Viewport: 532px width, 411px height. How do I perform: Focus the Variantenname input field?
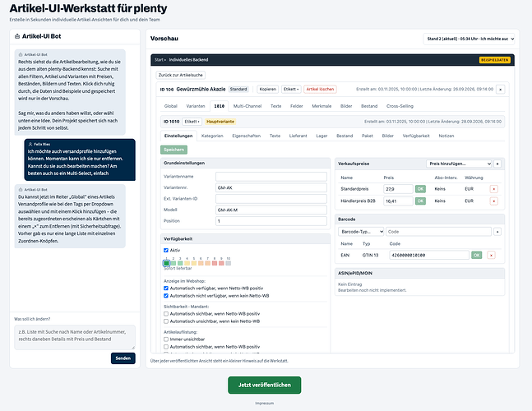coord(271,177)
